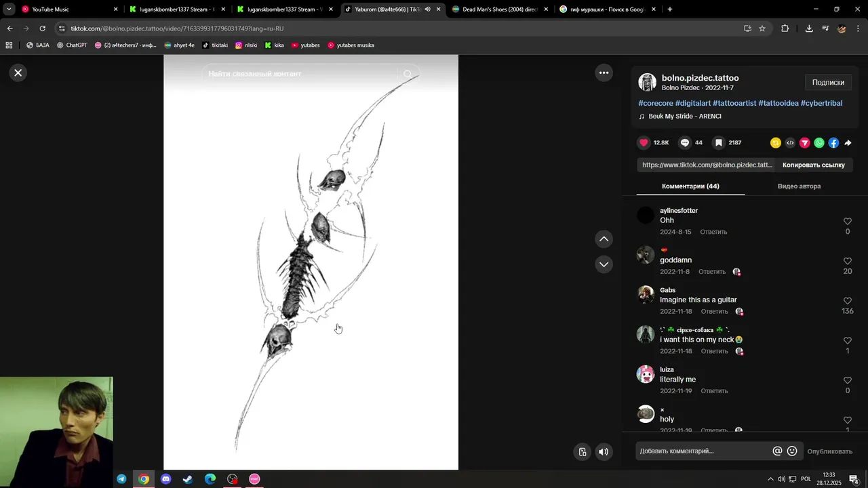868x488 pixels.
Task: Click the search magnifier in the video overlay
Action: pyautogui.click(x=408, y=74)
